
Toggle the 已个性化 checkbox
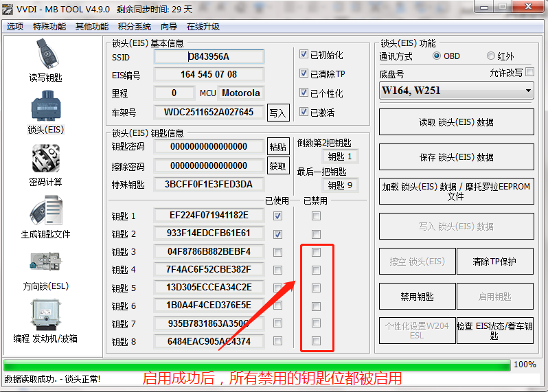tap(304, 93)
